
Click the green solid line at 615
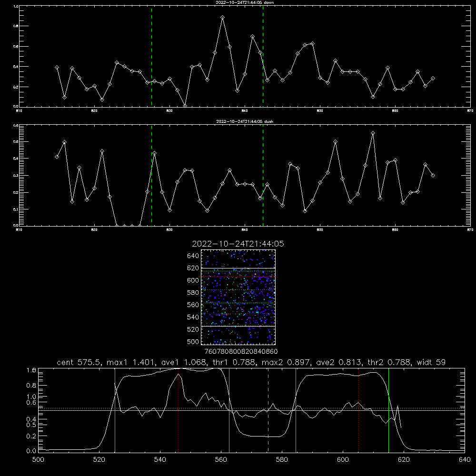point(388,410)
